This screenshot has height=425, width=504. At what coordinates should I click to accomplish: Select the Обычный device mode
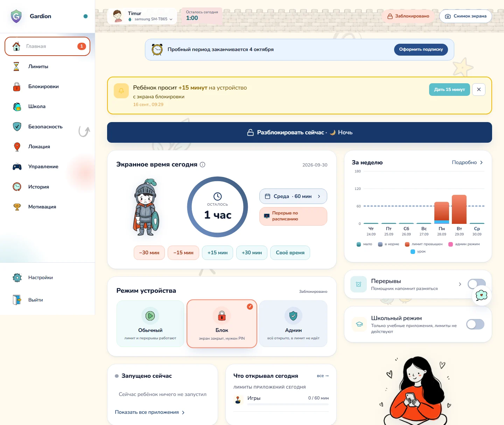tap(150, 324)
